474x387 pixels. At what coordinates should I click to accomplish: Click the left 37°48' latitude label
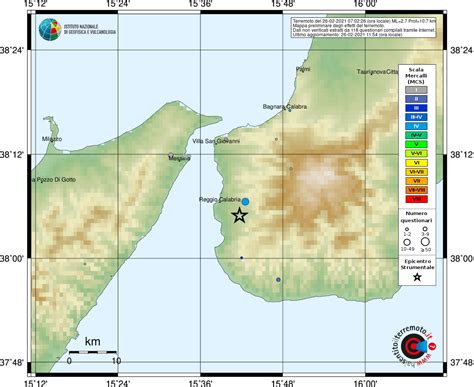[12, 362]
